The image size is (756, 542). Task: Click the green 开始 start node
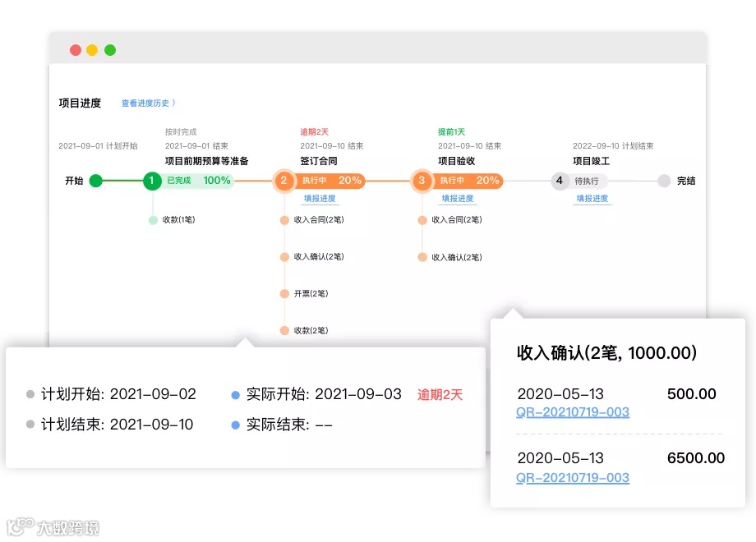pos(96,181)
